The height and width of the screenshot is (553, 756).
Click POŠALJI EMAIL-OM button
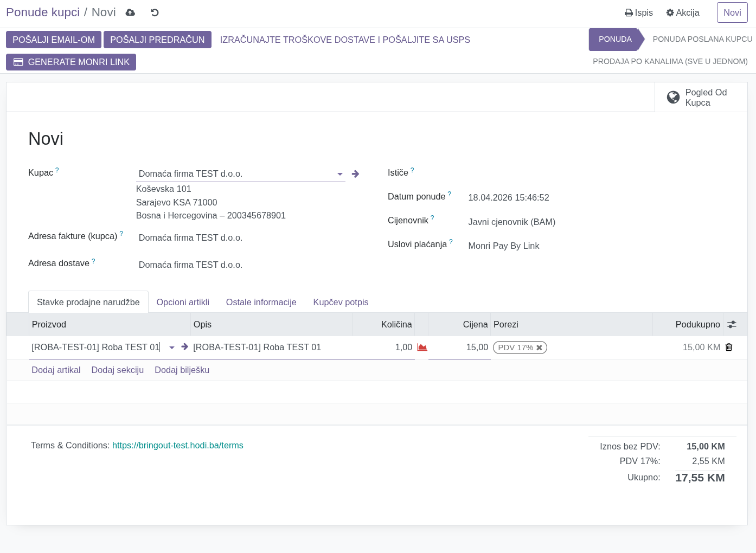54,40
